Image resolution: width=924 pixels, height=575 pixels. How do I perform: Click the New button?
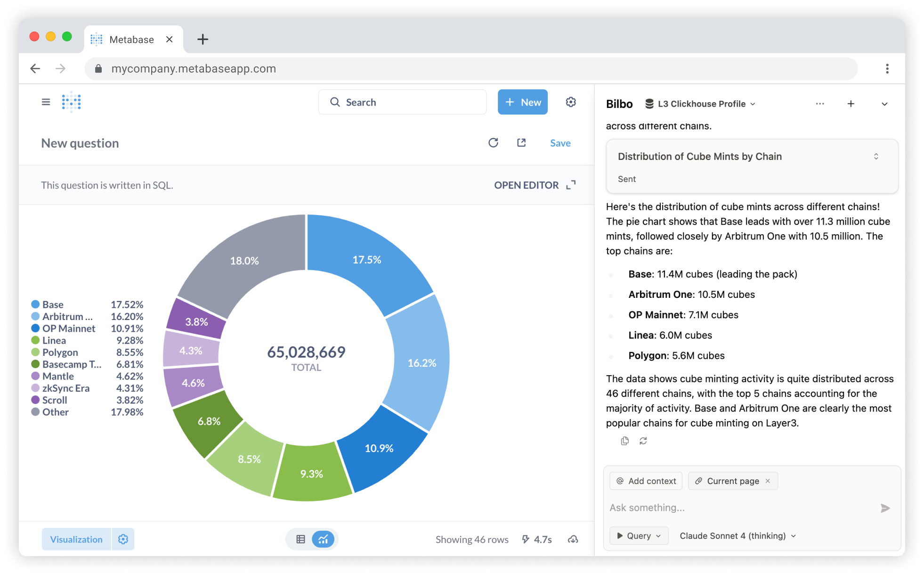point(523,102)
